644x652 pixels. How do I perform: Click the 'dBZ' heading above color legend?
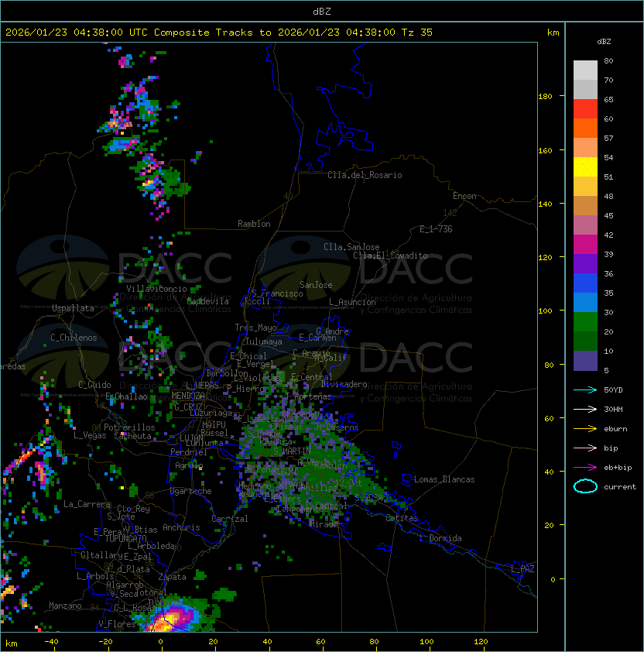[x=604, y=42]
